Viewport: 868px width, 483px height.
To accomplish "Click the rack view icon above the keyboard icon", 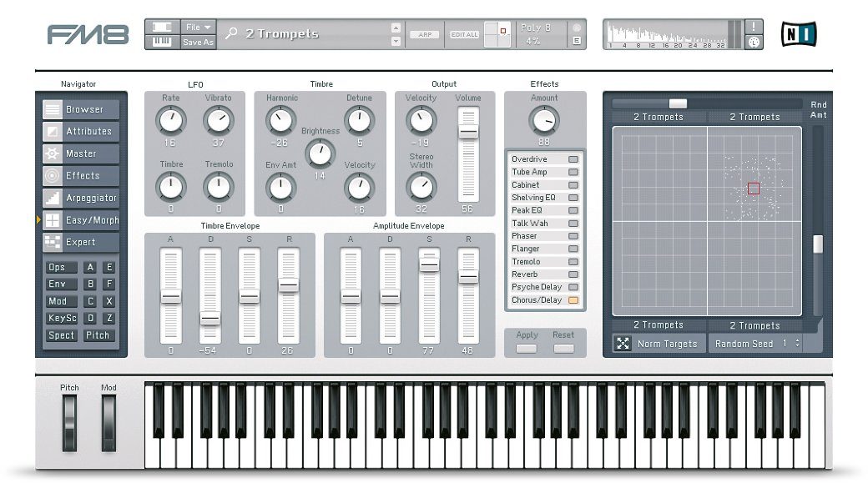I will [x=162, y=27].
